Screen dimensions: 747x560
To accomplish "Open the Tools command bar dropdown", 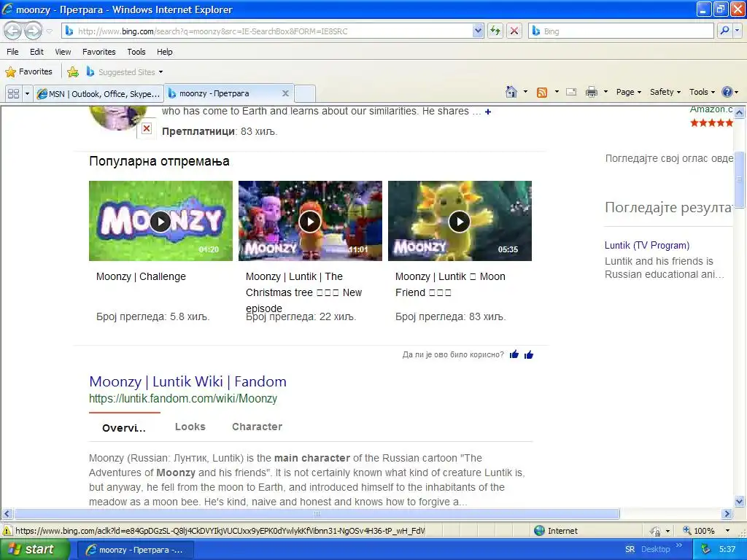I will [703, 92].
